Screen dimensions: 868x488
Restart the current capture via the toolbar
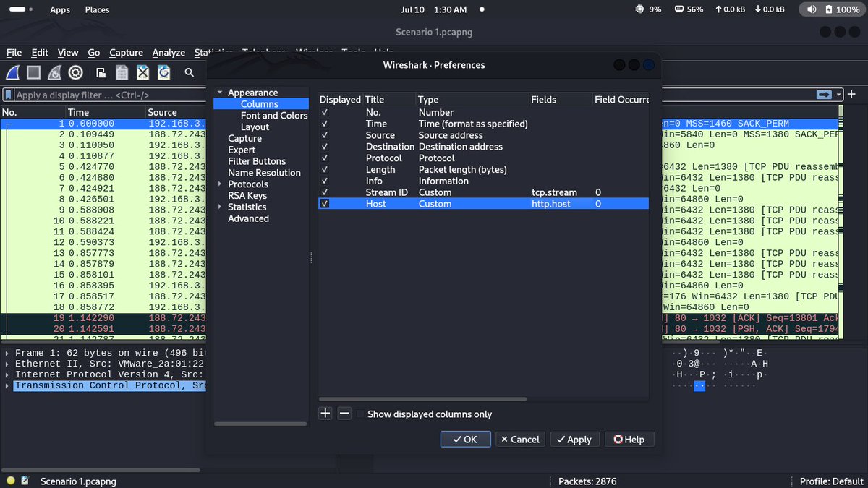tap(54, 72)
